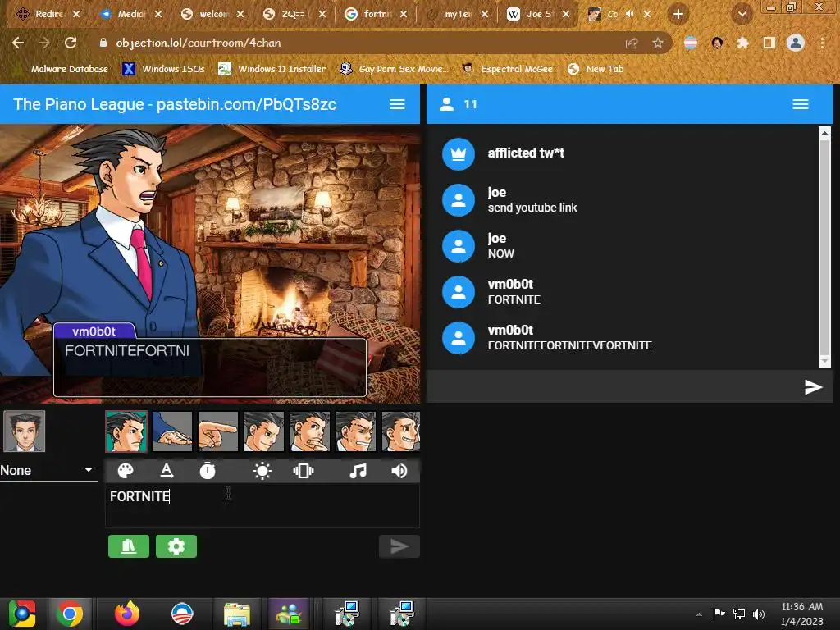This screenshot has height=630, width=840.
Task: Select the gritted-teeth Phoenix pose thumbnail
Action: [356, 431]
